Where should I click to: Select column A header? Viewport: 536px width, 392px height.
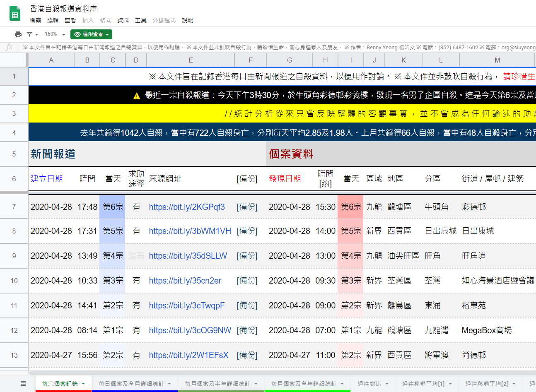[x=51, y=60]
